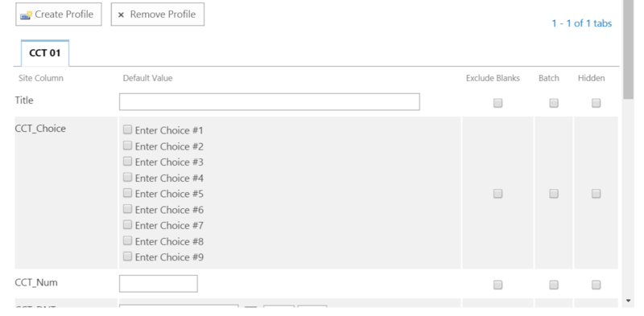The height and width of the screenshot is (316, 644).
Task: Click the Remove Profile X icon
Action: pos(121,15)
